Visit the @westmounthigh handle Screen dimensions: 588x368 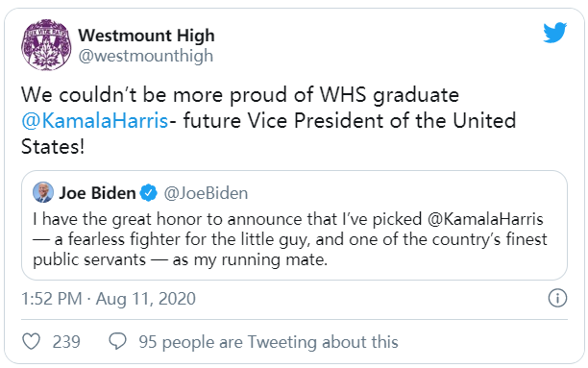(145, 56)
